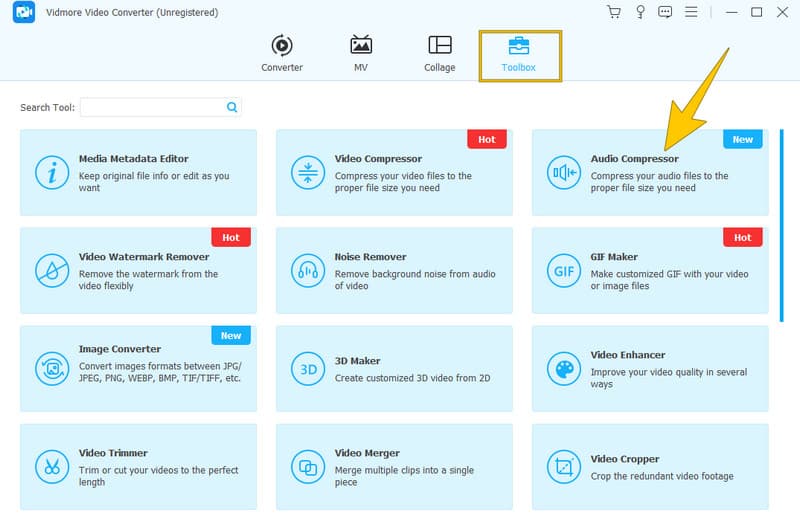This screenshot has height=513, width=800.
Task: Click the Video Enhancer palette icon
Action: (563, 368)
